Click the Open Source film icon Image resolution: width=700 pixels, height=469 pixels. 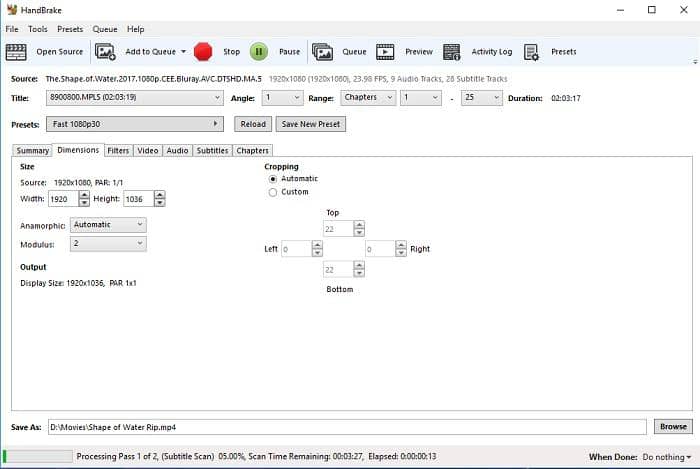(x=16, y=52)
